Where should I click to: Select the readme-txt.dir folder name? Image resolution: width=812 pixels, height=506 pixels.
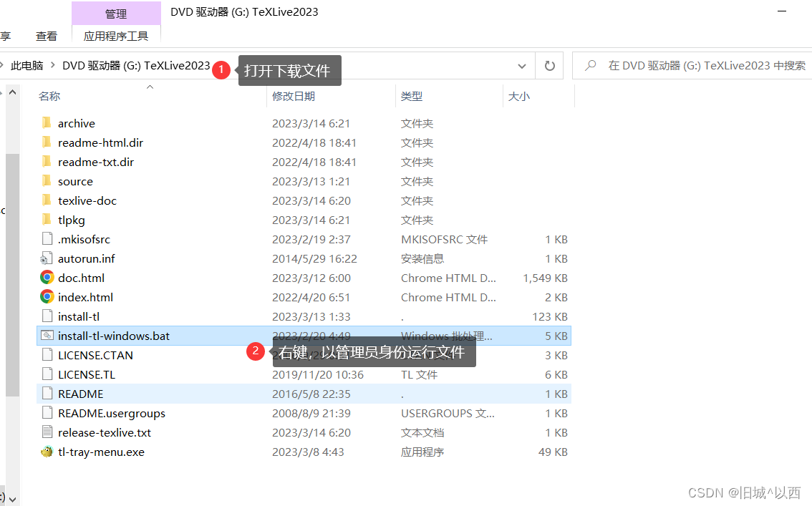pos(96,162)
